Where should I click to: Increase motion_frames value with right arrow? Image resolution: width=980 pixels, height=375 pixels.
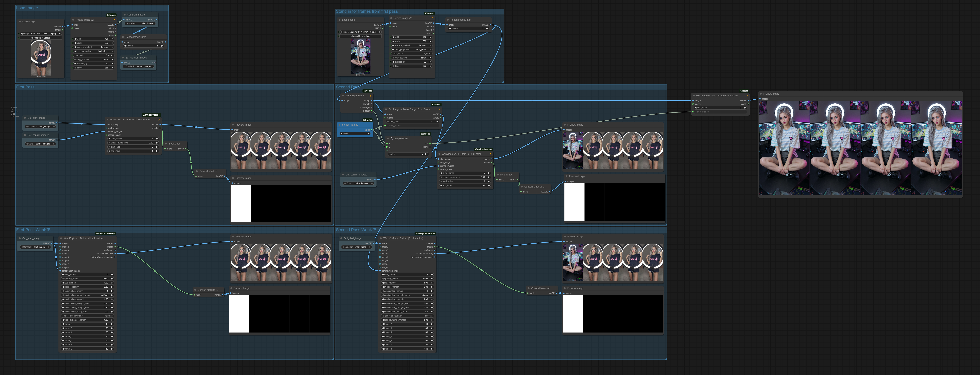point(368,134)
